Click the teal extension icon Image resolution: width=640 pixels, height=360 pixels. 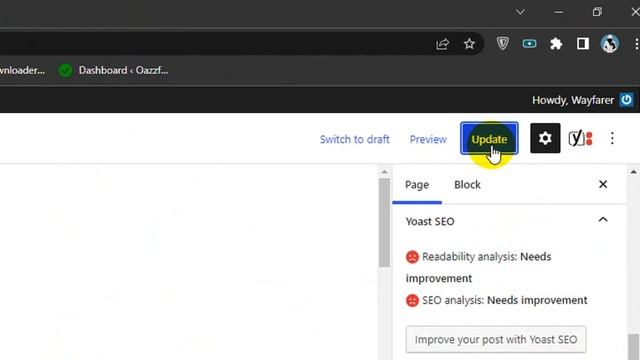tap(529, 44)
